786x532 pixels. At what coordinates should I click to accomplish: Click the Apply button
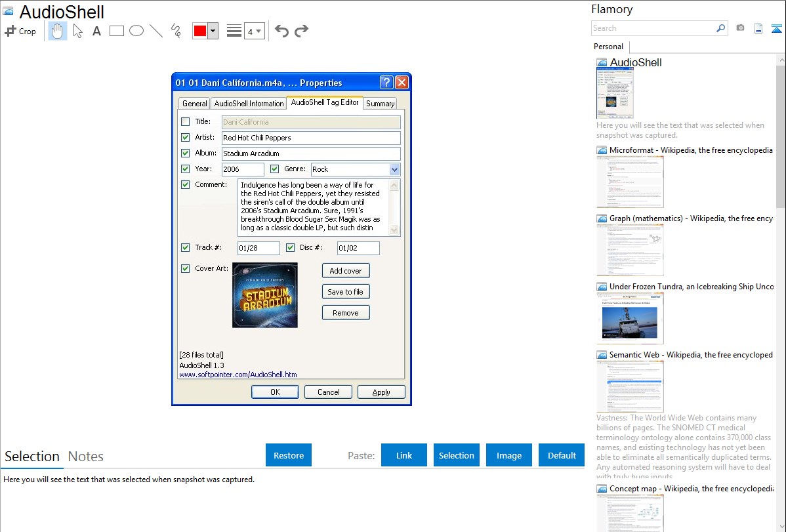pos(381,392)
